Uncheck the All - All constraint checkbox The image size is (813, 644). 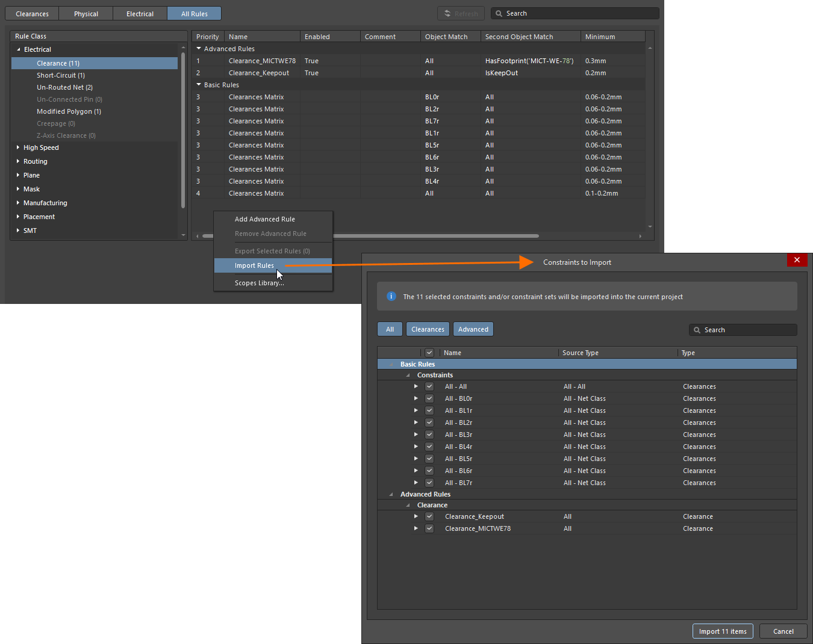point(429,386)
